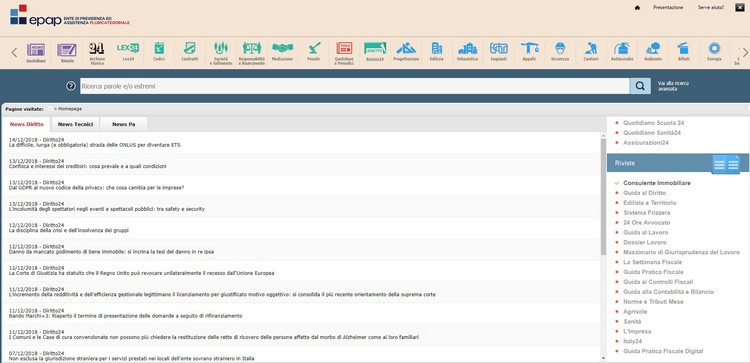Select the Codici icon

tap(159, 52)
